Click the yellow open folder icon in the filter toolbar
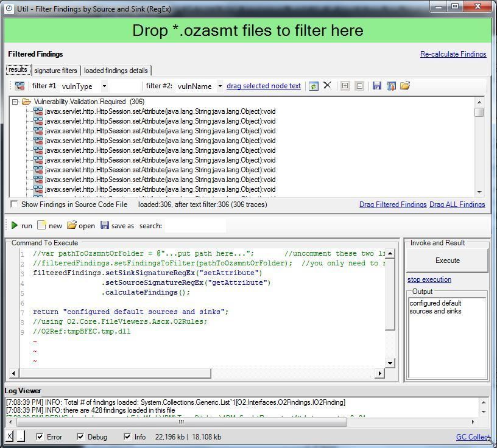The height and width of the screenshot is (448, 497). [x=405, y=86]
